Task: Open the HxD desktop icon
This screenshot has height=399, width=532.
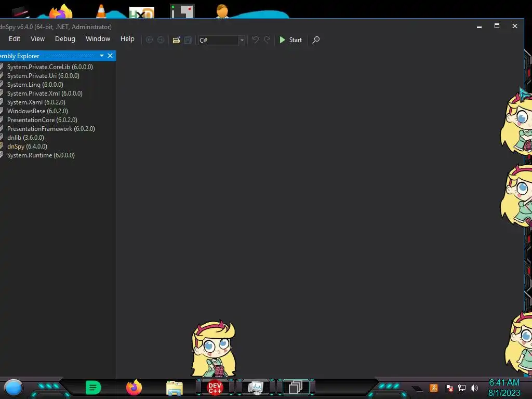Action: click(x=142, y=12)
